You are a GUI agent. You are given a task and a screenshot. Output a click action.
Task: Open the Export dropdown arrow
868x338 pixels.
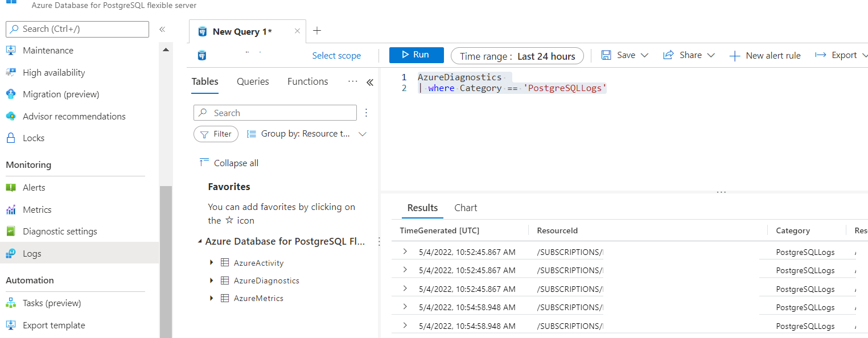[x=865, y=55]
